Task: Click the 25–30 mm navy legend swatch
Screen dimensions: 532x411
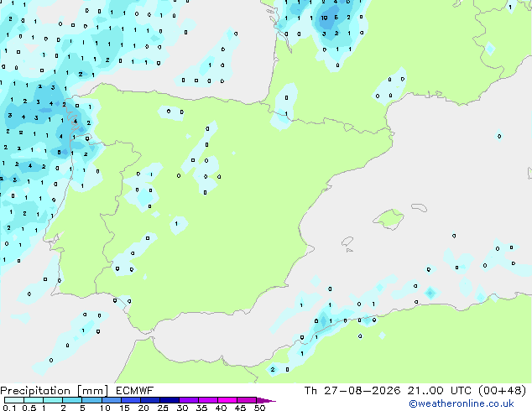Action: pyautogui.click(x=170, y=400)
